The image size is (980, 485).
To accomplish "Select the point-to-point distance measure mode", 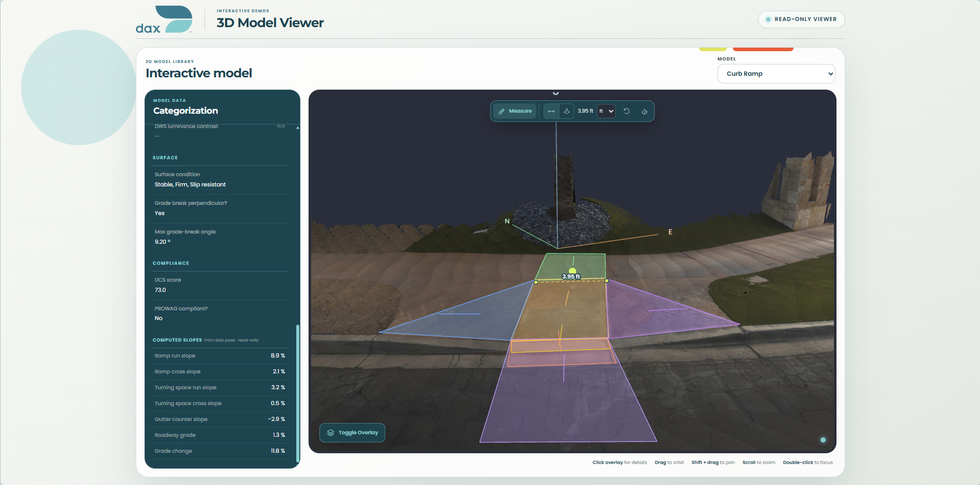I will click(x=552, y=111).
